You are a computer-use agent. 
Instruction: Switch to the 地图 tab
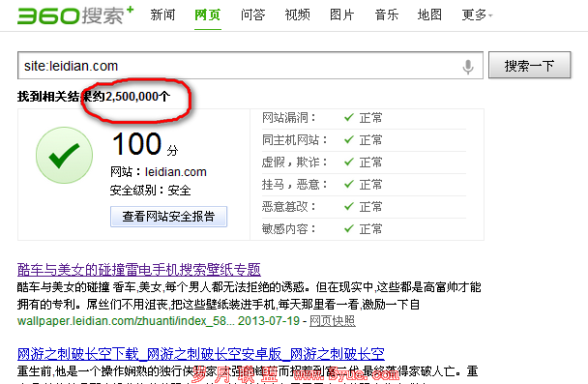click(429, 15)
